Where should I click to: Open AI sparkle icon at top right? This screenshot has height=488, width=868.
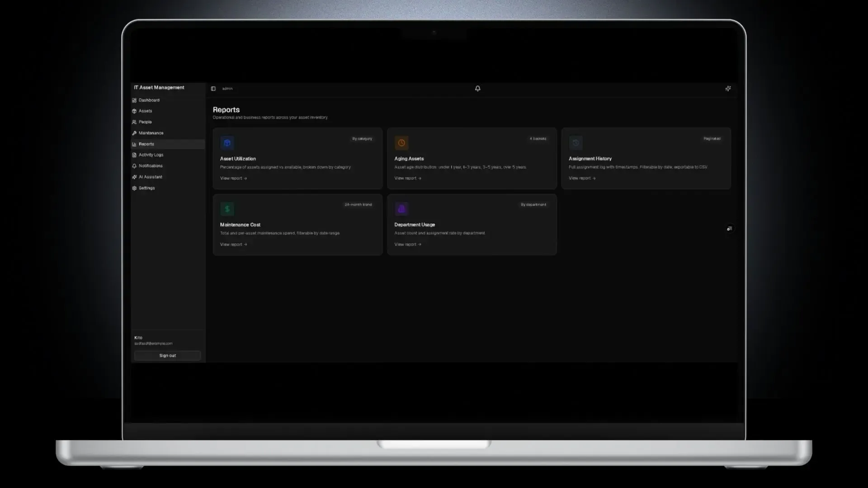[728, 89]
